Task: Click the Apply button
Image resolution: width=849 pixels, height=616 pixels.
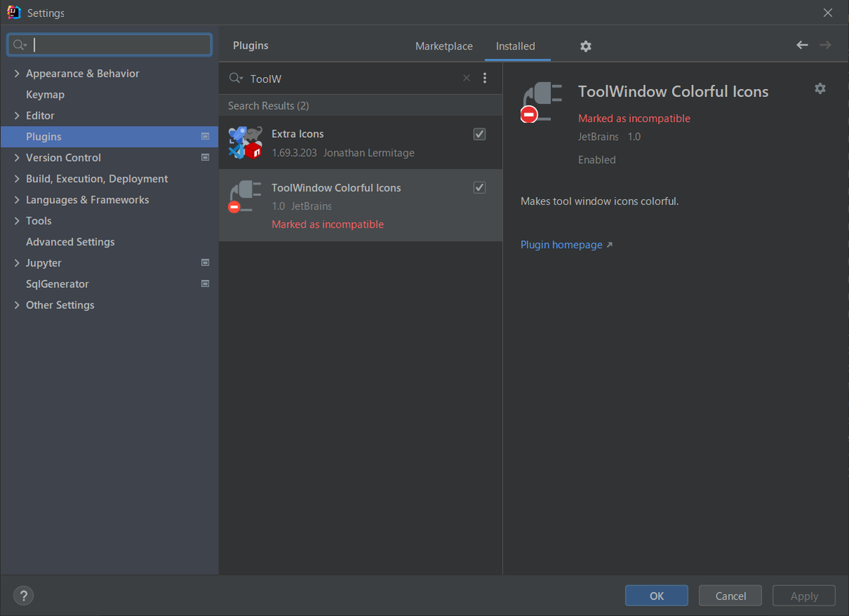Action: coord(804,596)
